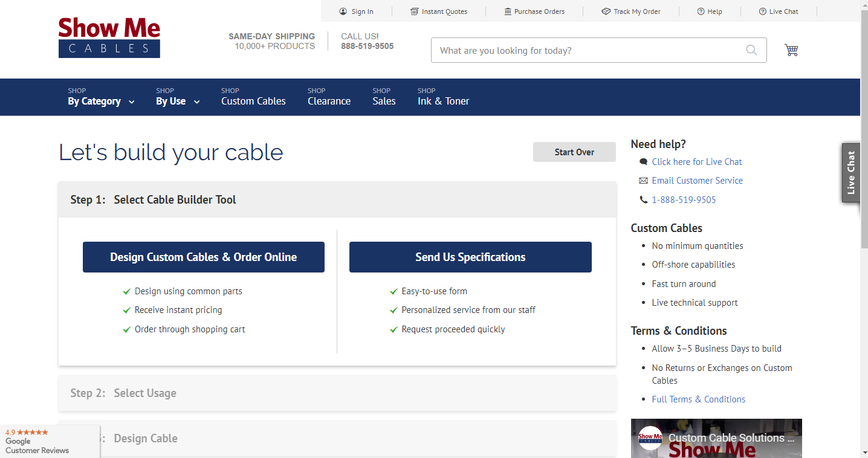Click the Help question mark icon
Screen dimensions: 868x458
click(x=701, y=11)
